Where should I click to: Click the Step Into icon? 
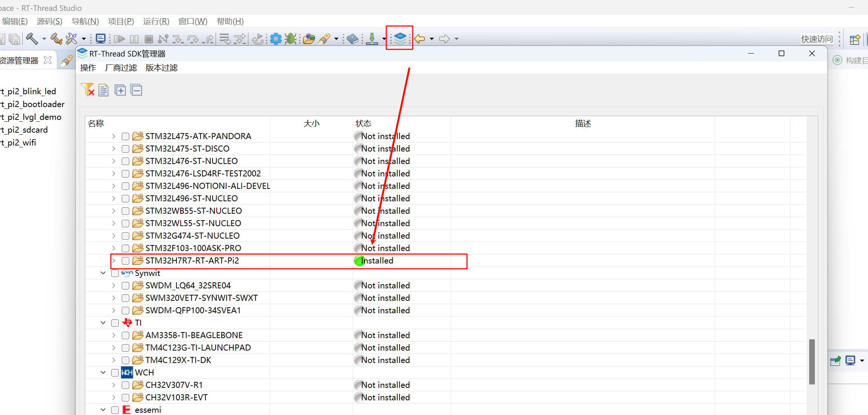(178, 39)
